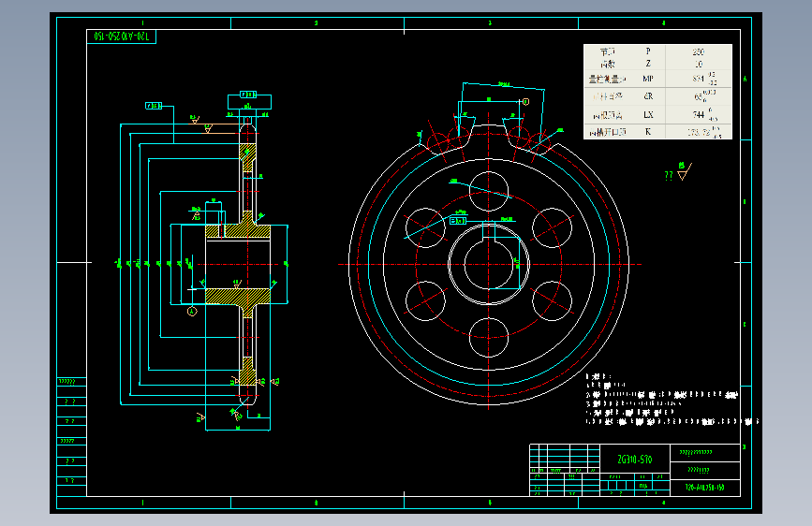Select the lower-left lightening hole of the sprocket

pos(425,300)
